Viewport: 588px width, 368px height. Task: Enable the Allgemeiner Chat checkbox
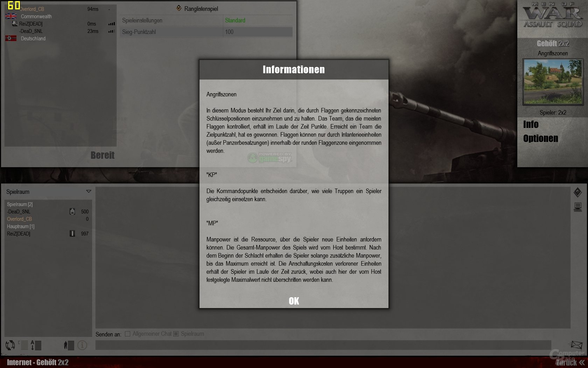coord(127,334)
